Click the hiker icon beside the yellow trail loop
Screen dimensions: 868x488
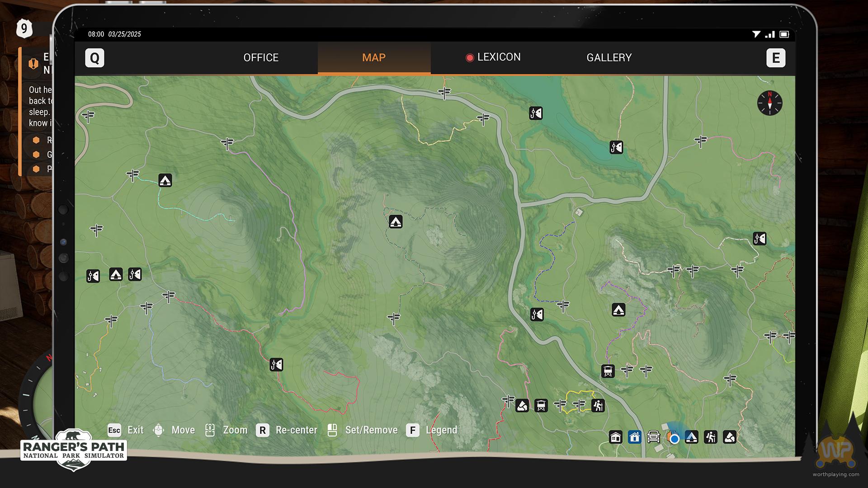(x=598, y=406)
